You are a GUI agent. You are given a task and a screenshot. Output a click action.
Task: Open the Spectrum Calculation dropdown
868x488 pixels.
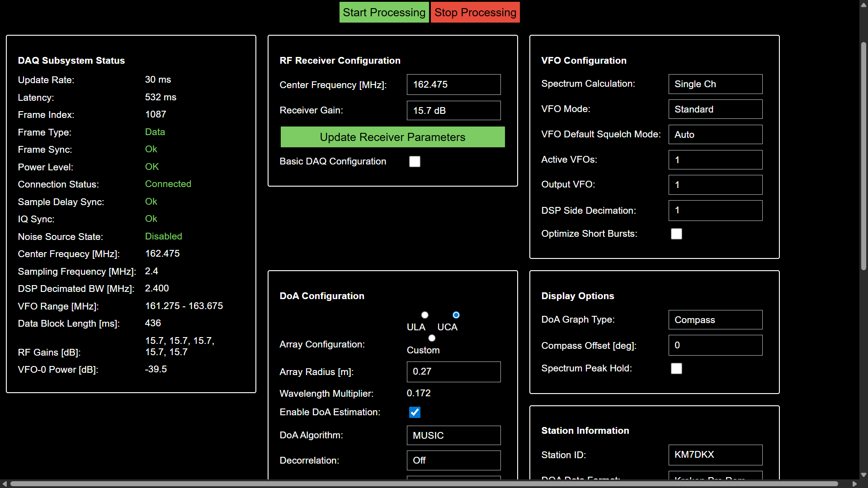point(715,84)
